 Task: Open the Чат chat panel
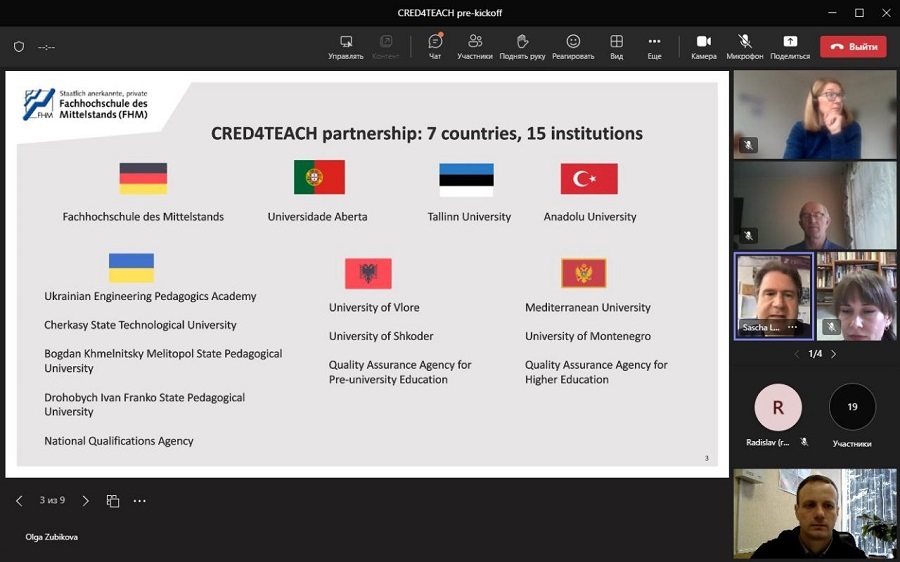click(435, 47)
